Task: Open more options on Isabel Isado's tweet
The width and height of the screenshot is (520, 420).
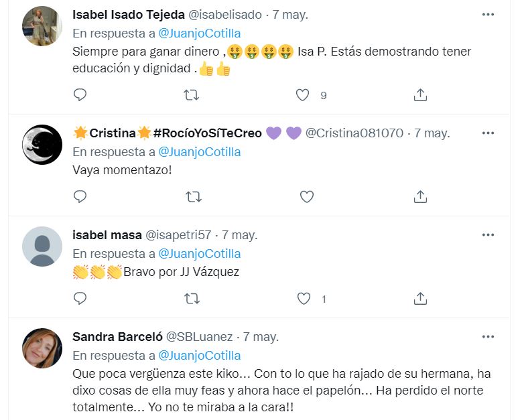Action: coord(488,14)
